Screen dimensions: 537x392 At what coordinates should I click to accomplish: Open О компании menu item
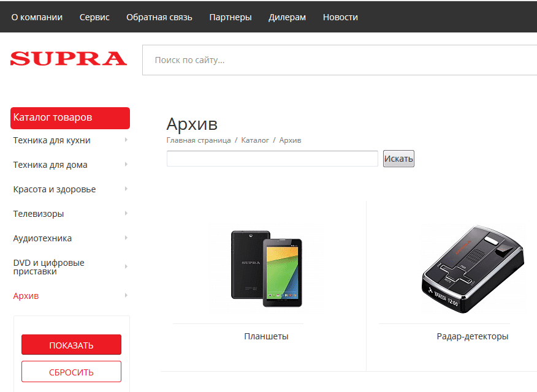37,17
